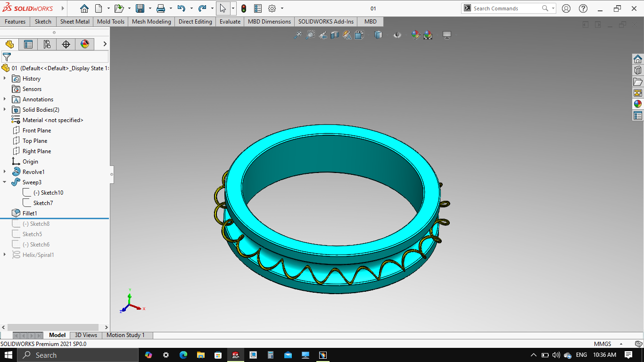Toggle the Hide/Show Items eye icon
The height and width of the screenshot is (362, 644).
(397, 35)
